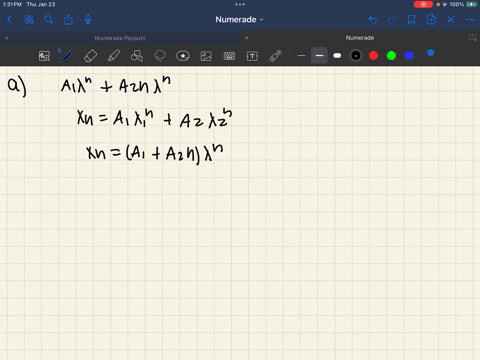The image size is (480, 360).
Task: Open the keyboard typing tool
Action: 229,56
